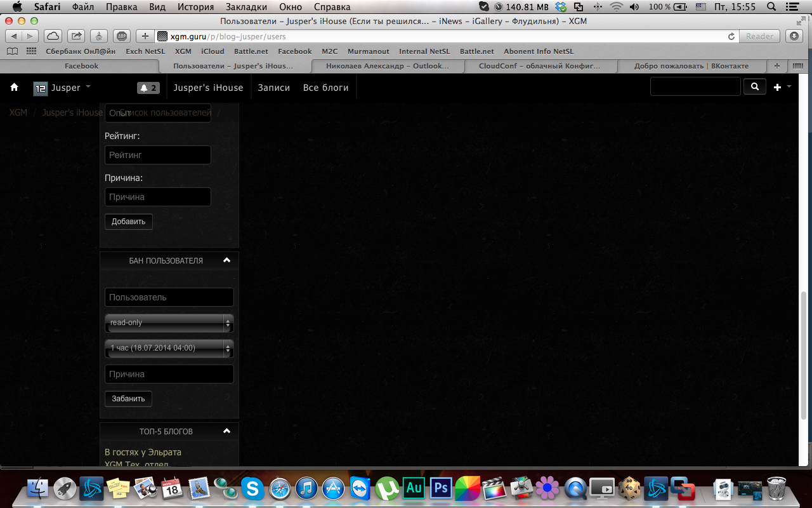Launch uTorrent from the dock
This screenshot has width=812, height=508.
(x=386, y=489)
